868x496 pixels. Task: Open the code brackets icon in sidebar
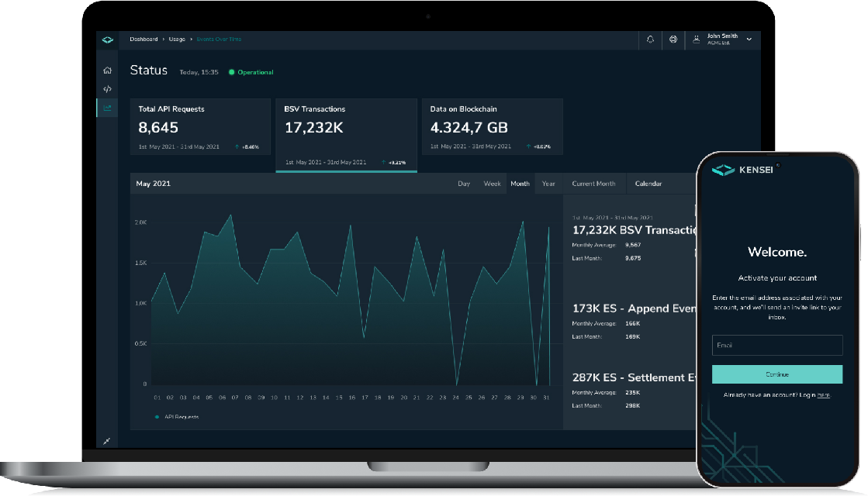(107, 88)
